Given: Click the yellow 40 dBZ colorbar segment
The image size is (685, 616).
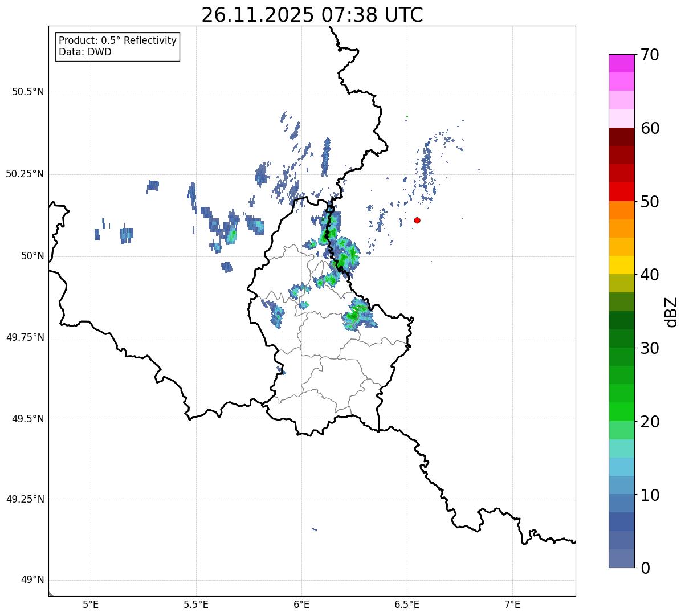Looking at the screenshot, I should [621, 265].
